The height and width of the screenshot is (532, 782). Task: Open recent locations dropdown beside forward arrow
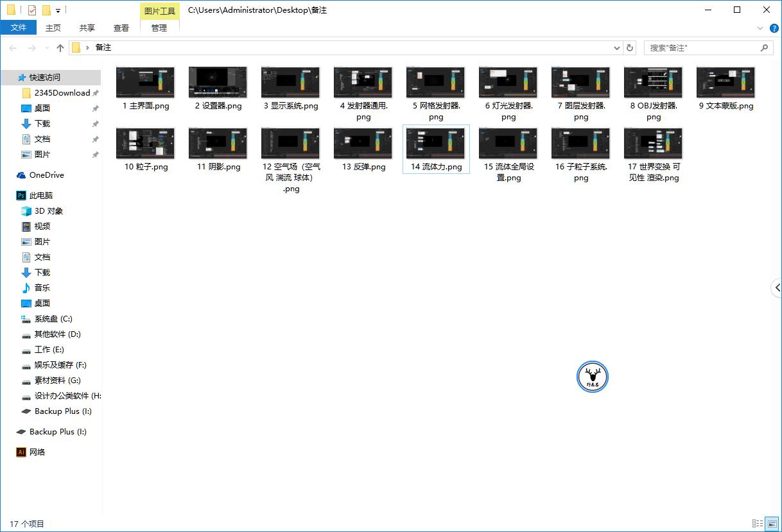pyautogui.click(x=46, y=47)
